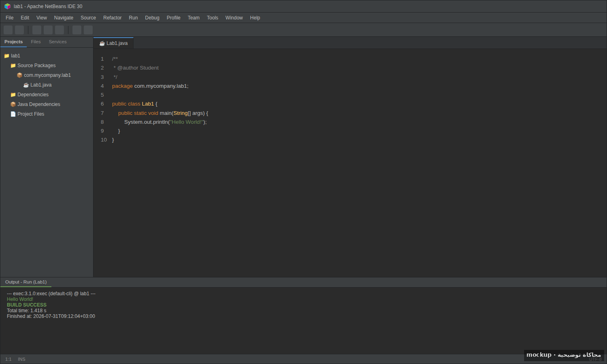Click the 'package com.mycompany.lab1;' line
Viewport: 607px width, 364px height.
click(x=150, y=86)
